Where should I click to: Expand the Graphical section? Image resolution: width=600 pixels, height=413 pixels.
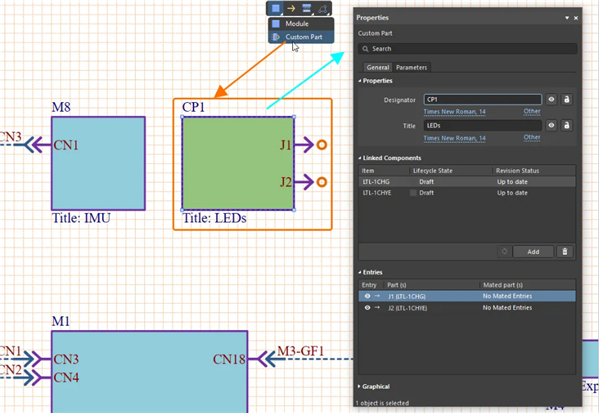click(x=361, y=385)
